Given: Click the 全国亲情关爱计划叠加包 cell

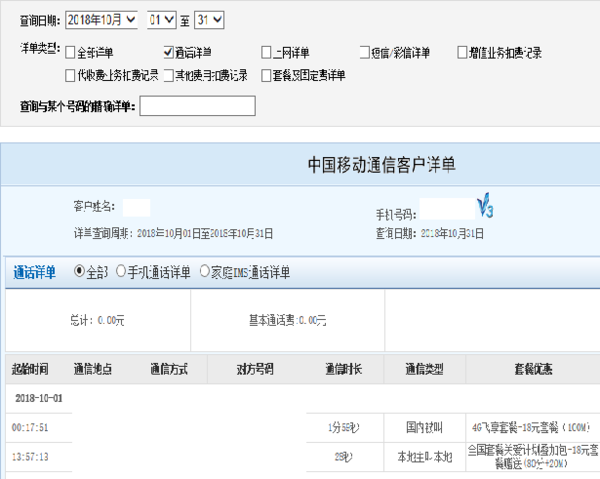Looking at the screenshot, I should click(x=533, y=457).
